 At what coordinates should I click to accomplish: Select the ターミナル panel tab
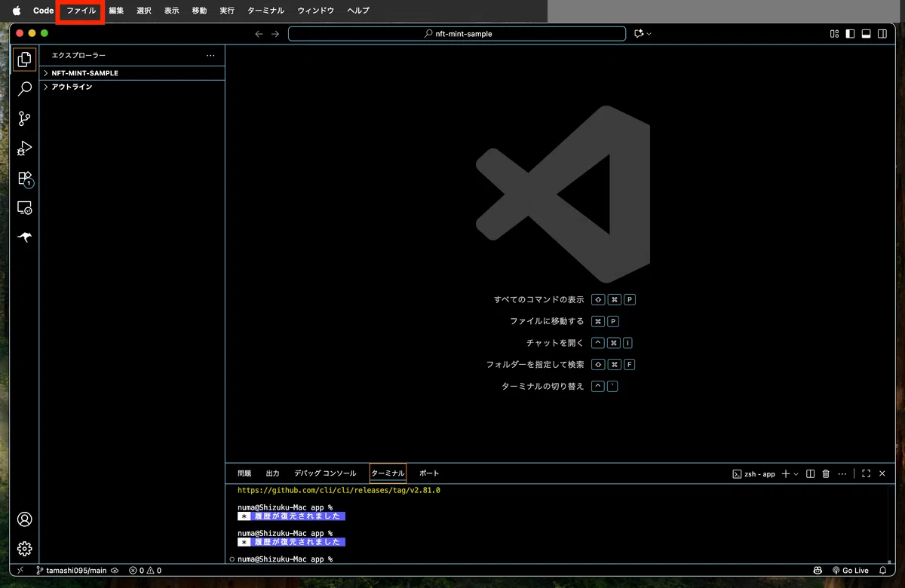388,473
